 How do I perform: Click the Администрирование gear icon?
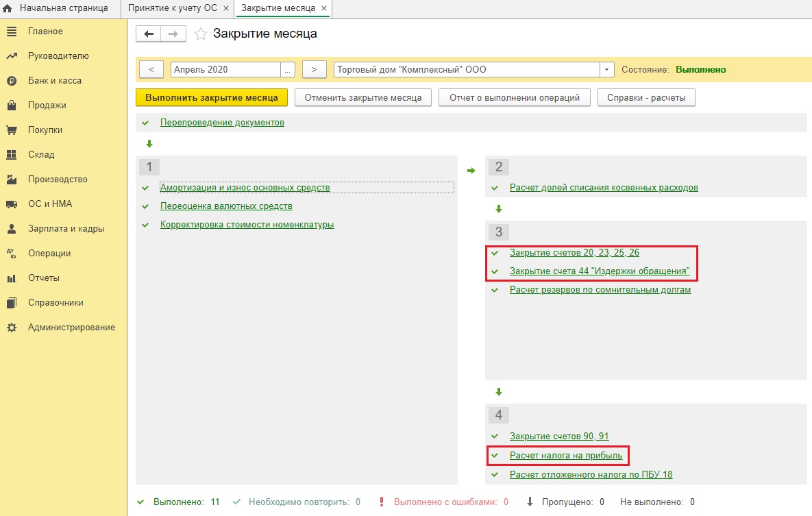coord(12,328)
